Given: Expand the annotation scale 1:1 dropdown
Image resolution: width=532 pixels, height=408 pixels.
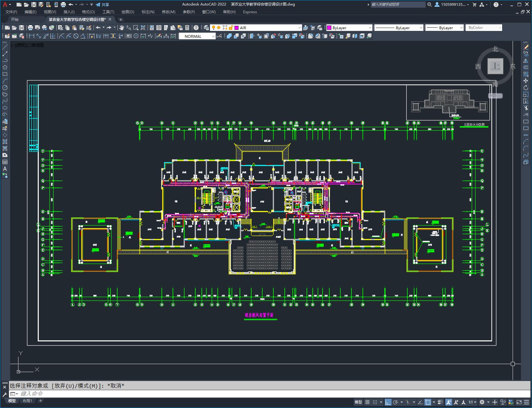Looking at the screenshot, I should (x=473, y=402).
